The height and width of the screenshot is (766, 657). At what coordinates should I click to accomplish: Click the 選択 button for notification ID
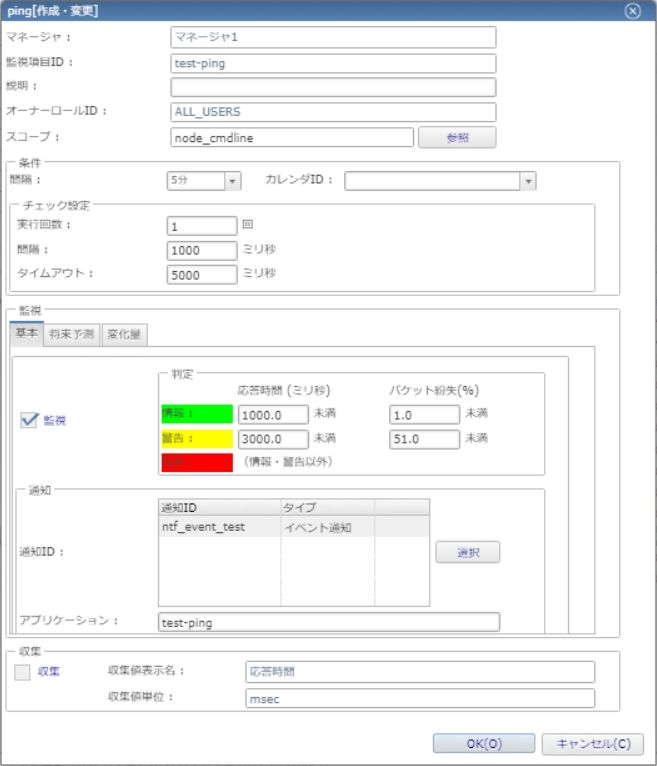pos(467,552)
